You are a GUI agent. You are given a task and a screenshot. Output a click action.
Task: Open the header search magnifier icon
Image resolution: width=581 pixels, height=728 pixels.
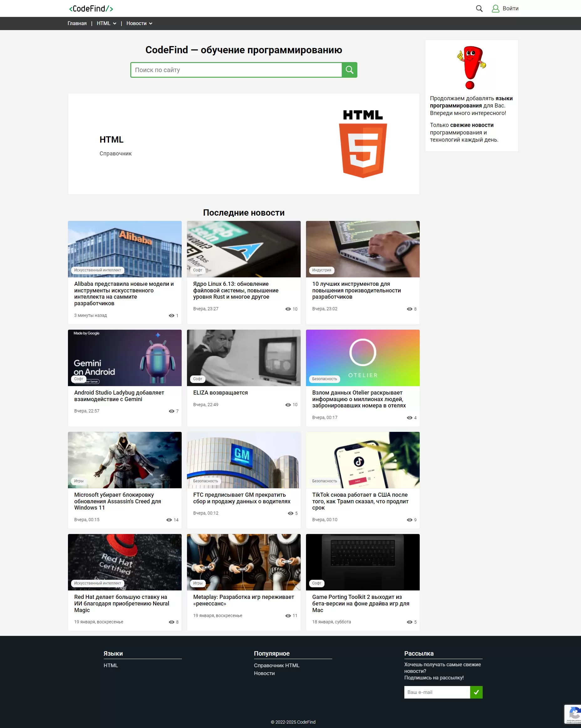pyautogui.click(x=479, y=8)
